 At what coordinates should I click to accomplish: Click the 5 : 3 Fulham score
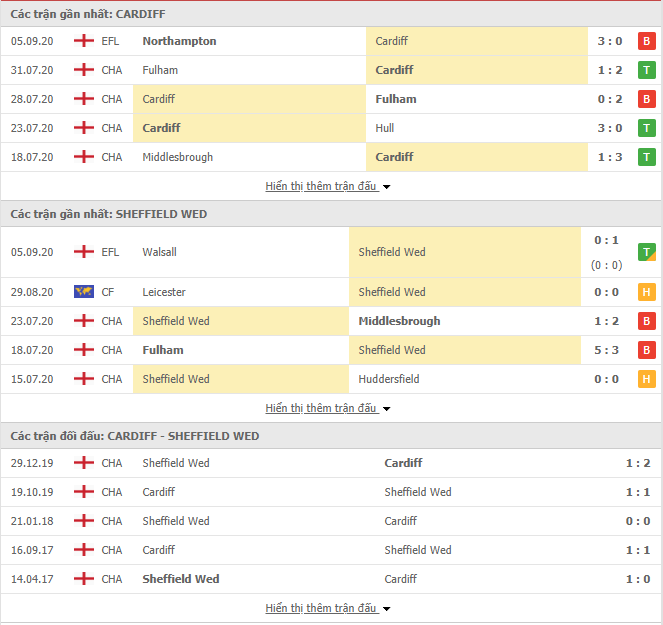[609, 350]
